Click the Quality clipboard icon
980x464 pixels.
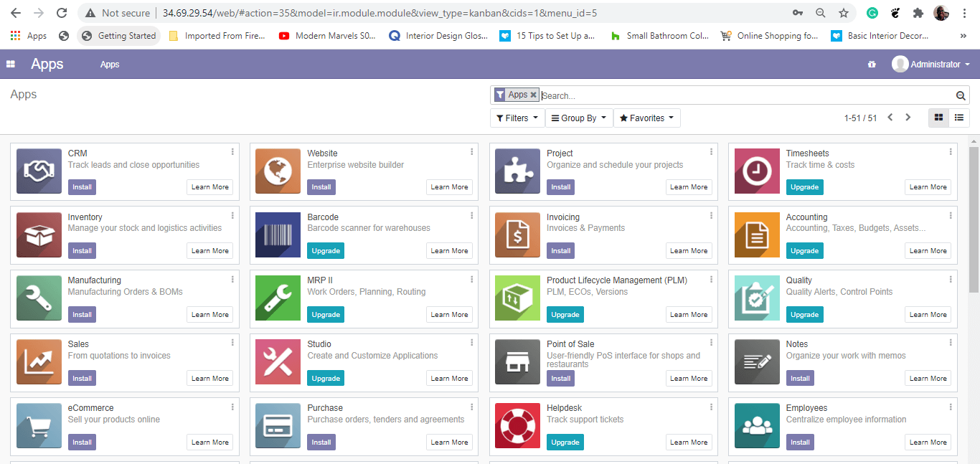757,298
